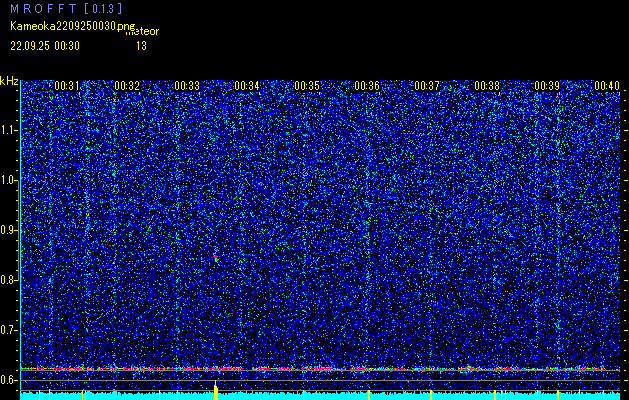This screenshot has height=400, width=629.
Task: Select the 00:33 time label
Action: (187, 86)
